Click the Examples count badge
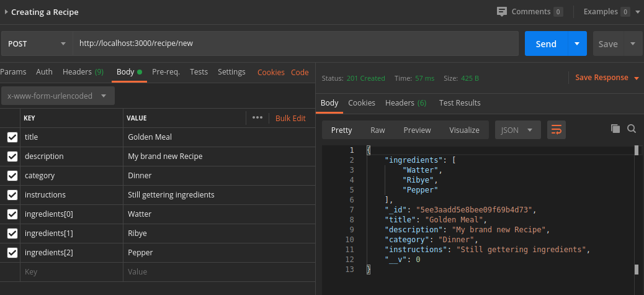Viewport: 644px width, 295px height. click(625, 12)
